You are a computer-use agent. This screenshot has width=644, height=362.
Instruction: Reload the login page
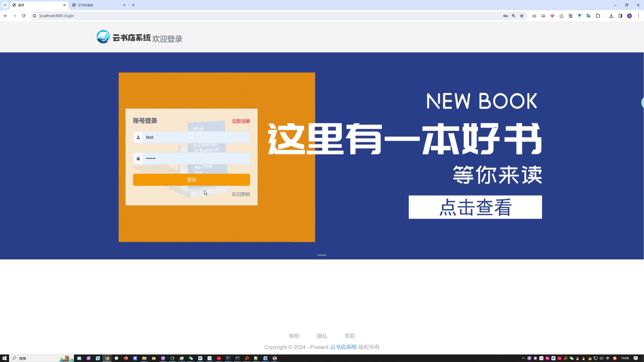[24, 16]
